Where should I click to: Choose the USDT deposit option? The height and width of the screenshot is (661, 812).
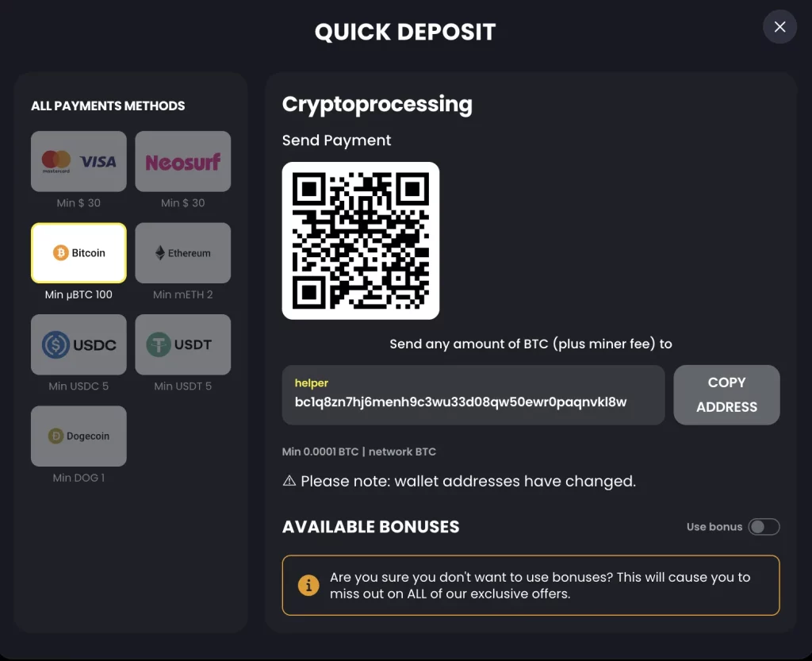(x=183, y=344)
